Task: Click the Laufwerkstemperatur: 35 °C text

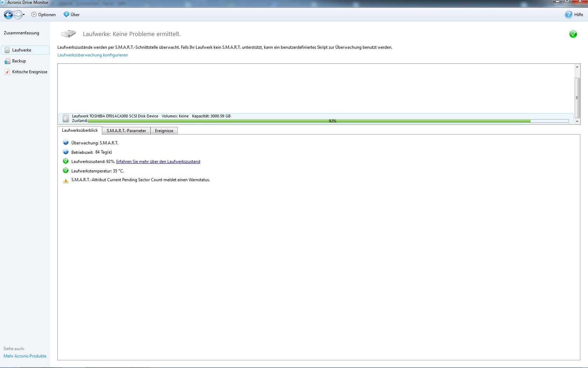Action: 98,171
